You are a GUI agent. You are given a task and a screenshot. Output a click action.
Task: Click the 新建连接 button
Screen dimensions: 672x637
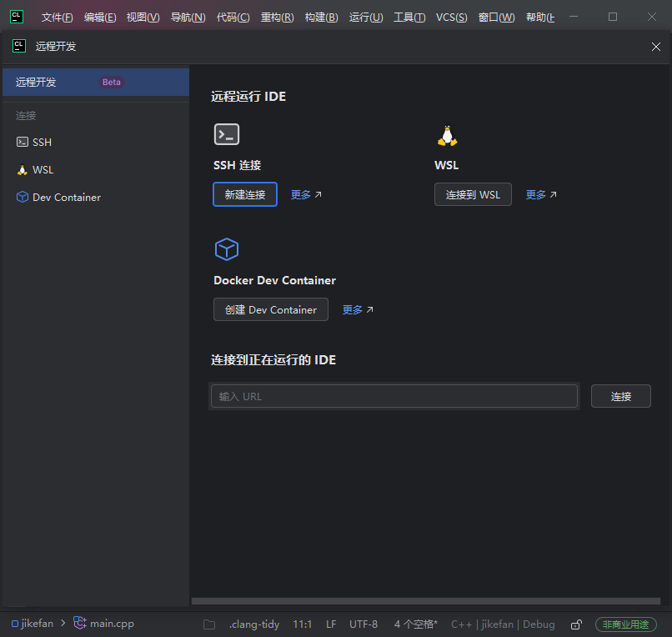point(245,194)
